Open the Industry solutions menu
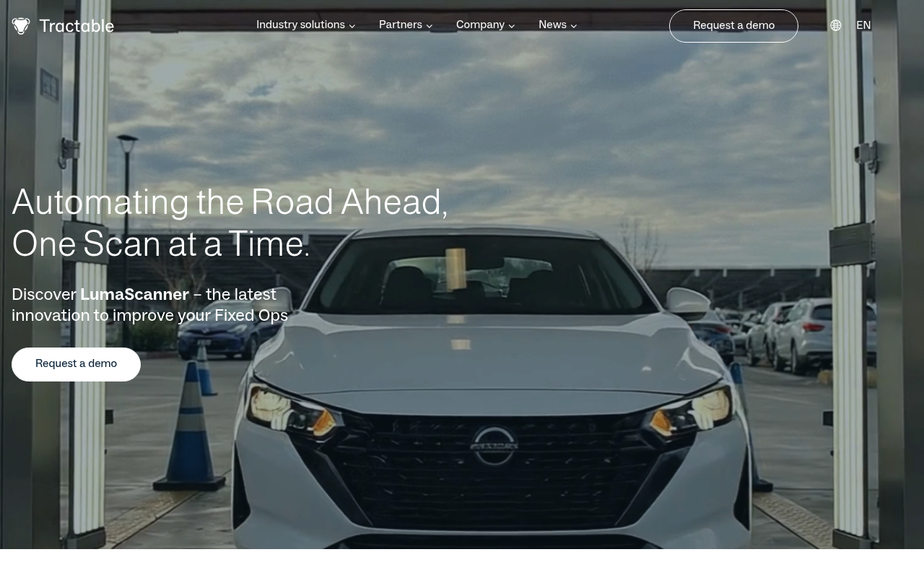 click(x=300, y=25)
